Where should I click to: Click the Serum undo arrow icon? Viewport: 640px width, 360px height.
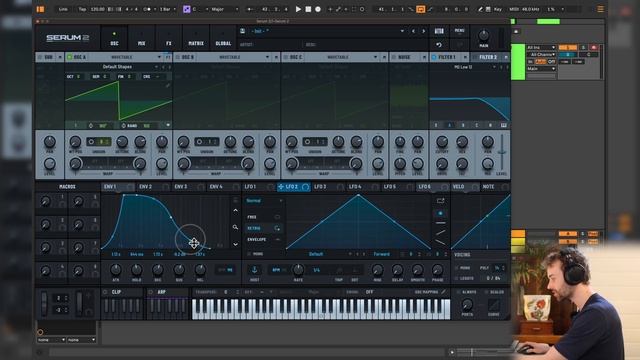(x=439, y=44)
